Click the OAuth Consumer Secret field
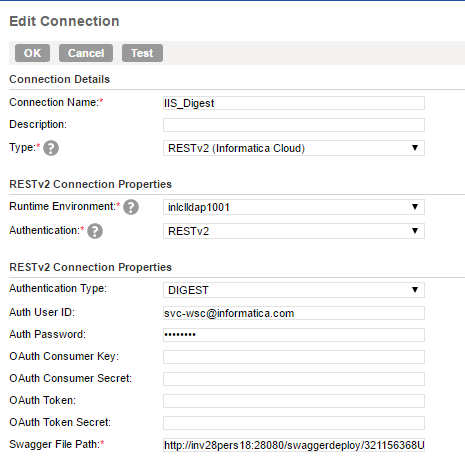465x459 pixels. click(x=294, y=379)
